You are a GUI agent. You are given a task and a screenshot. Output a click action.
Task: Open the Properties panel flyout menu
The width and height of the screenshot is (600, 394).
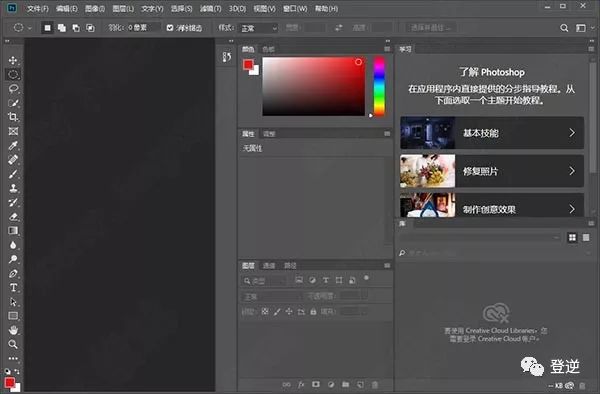pyautogui.click(x=387, y=134)
